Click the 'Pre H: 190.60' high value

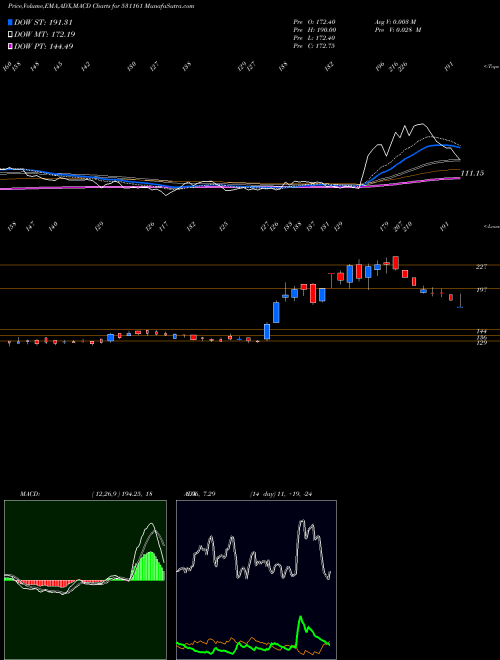(314, 30)
